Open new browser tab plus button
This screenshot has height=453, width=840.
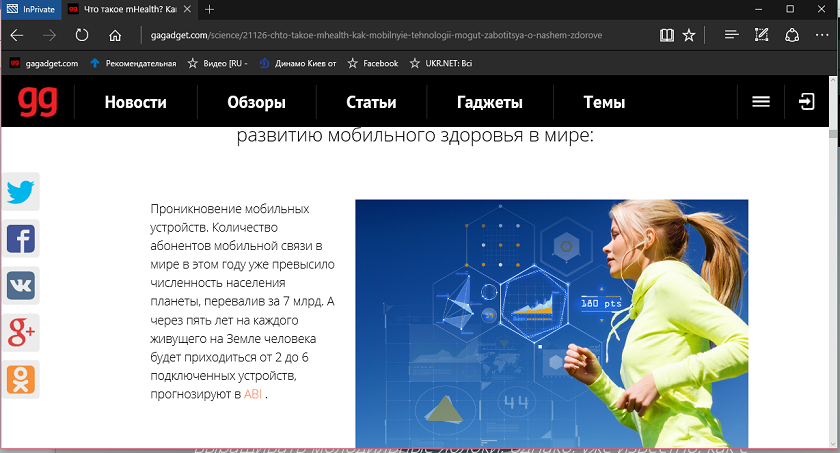pyautogui.click(x=209, y=10)
